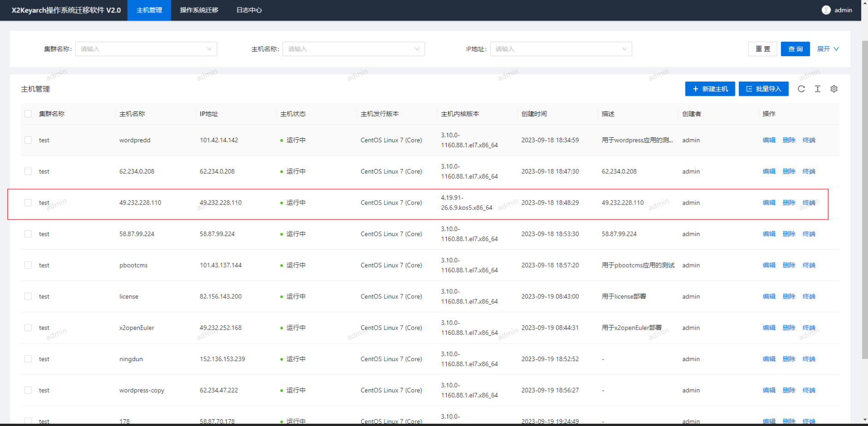Check the wordpredd row checkbox
Image resolution: width=868 pixels, height=426 pixels.
(28, 140)
